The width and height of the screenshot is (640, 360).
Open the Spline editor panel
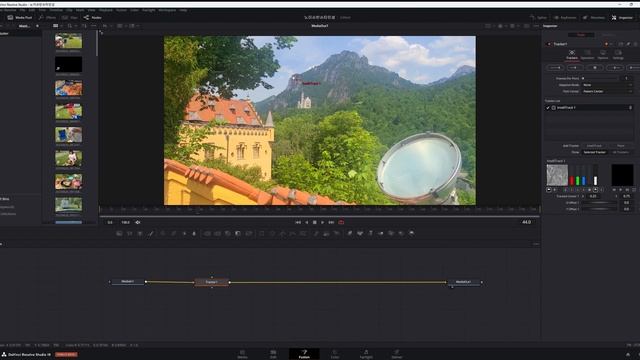tap(538, 18)
